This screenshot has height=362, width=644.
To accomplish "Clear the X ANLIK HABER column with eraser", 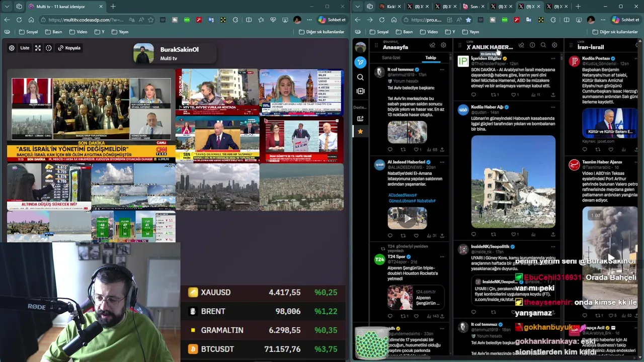I will 521,45.
